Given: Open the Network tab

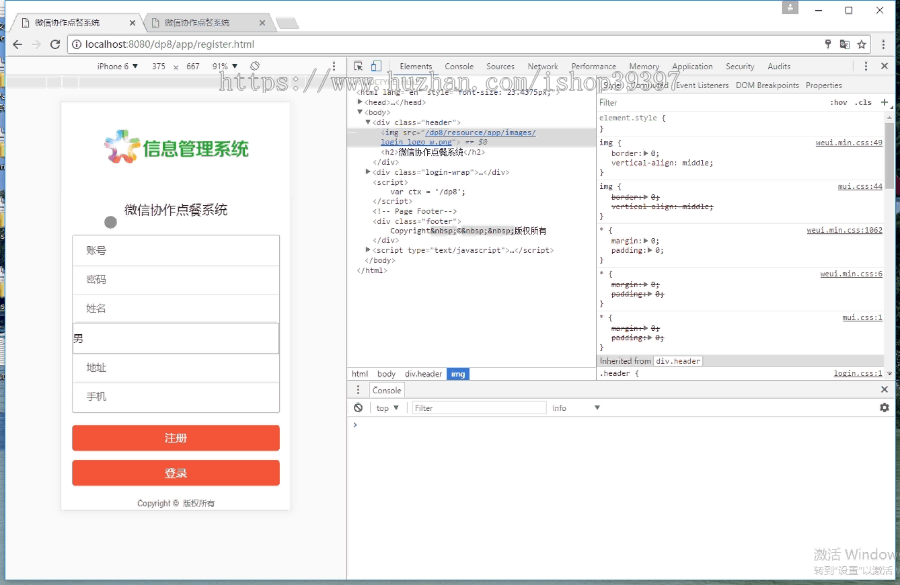Looking at the screenshot, I should point(543,66).
